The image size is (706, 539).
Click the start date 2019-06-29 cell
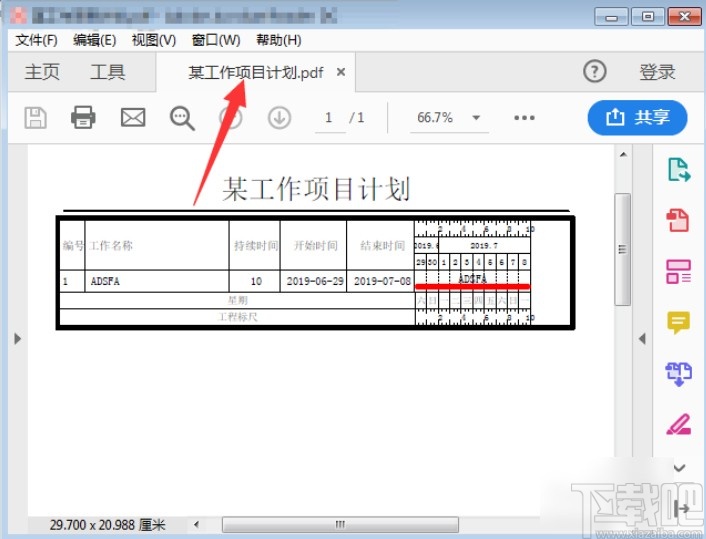pos(315,281)
